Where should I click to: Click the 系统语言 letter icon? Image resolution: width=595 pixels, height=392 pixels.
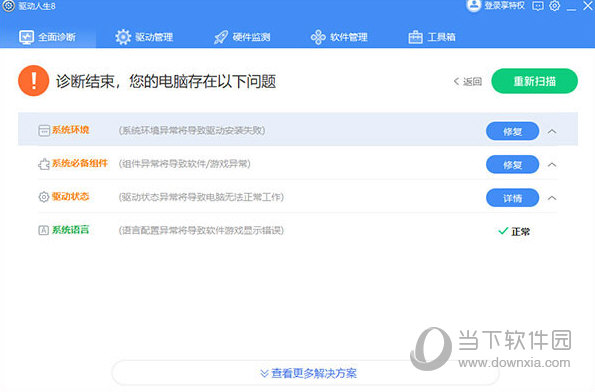coord(44,230)
